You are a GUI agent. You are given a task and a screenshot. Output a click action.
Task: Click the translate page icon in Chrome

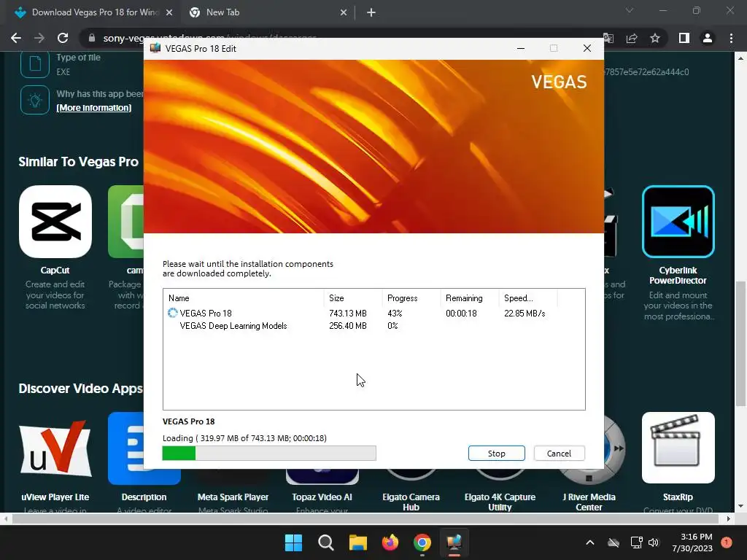click(x=608, y=38)
